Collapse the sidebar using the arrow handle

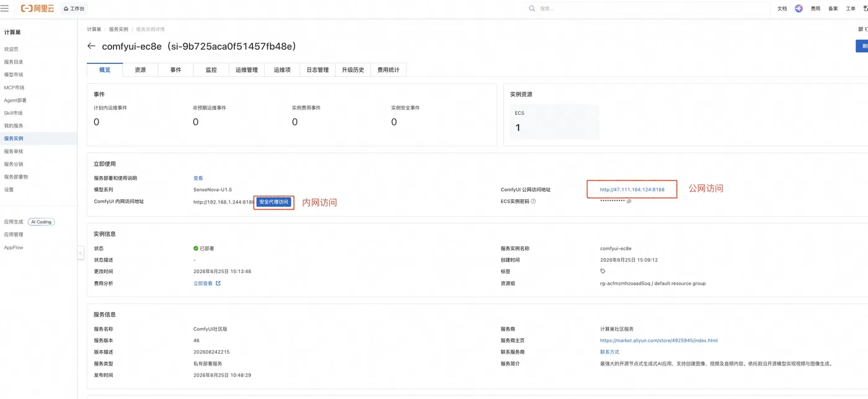pyautogui.click(x=81, y=253)
